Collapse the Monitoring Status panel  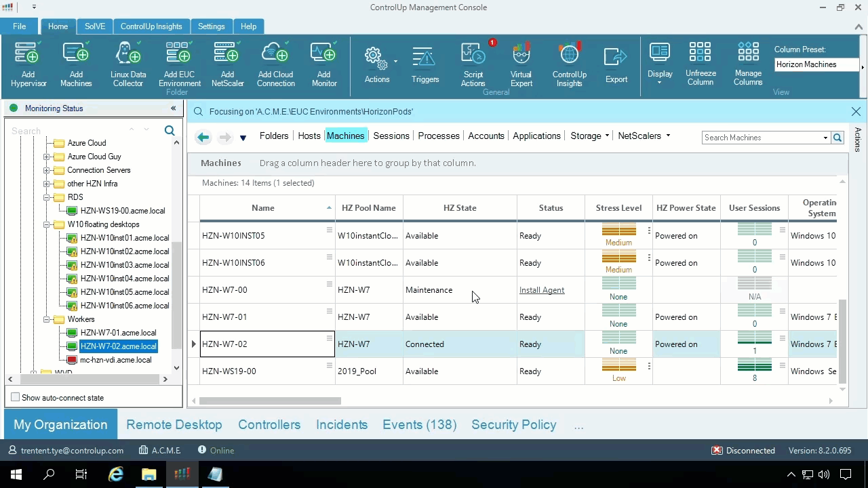(x=173, y=108)
